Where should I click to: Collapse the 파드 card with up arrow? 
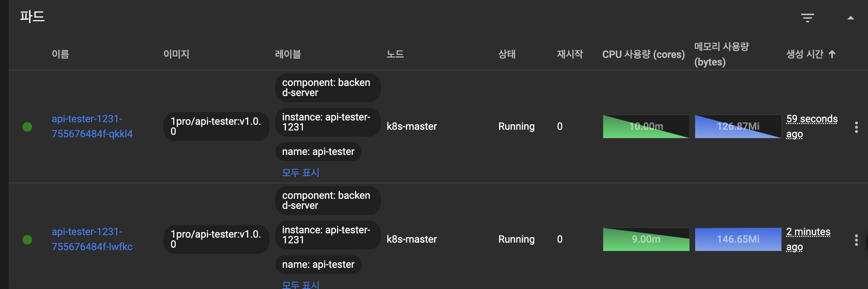tap(850, 18)
